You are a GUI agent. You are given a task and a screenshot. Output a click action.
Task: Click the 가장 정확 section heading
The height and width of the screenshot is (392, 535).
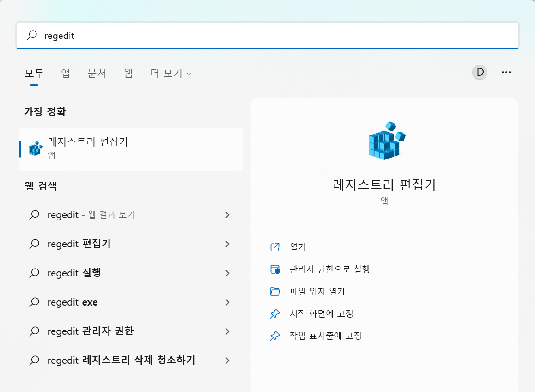coord(45,112)
